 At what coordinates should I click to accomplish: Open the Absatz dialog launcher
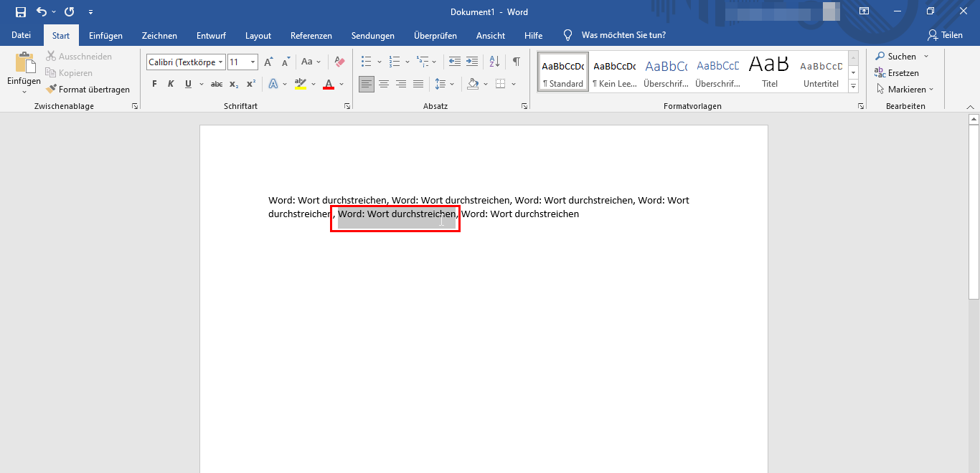524,106
